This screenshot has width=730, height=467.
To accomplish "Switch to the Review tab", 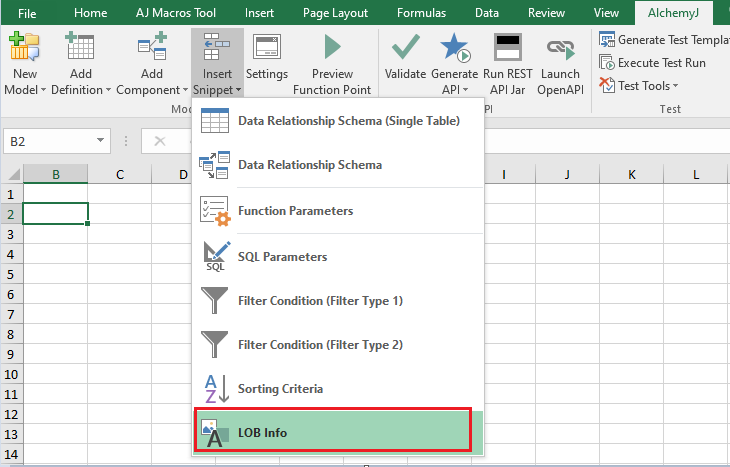I will click(x=546, y=13).
